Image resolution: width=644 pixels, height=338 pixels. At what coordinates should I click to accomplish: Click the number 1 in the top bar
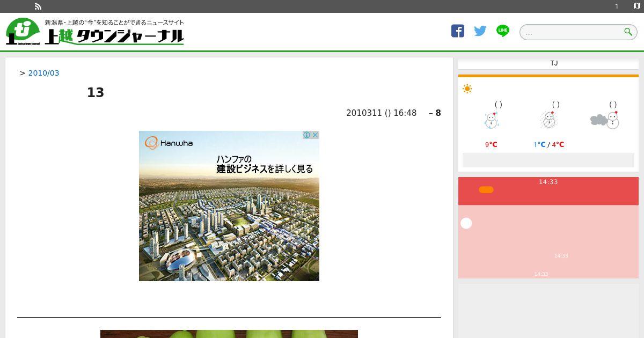tap(617, 6)
